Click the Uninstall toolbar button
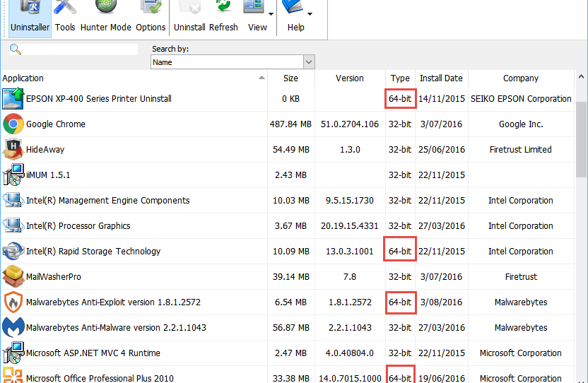Image resolution: width=588 pixels, height=383 pixels. 189,17
